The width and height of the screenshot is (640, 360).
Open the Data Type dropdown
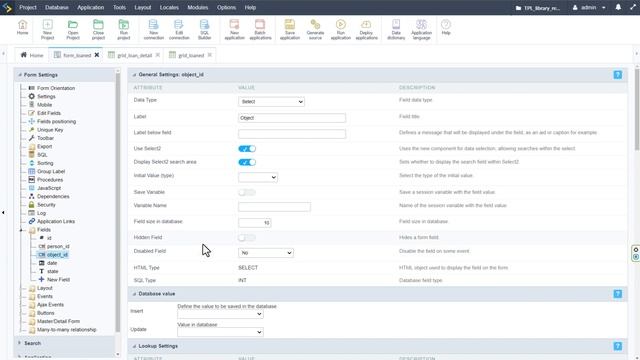pos(271,102)
